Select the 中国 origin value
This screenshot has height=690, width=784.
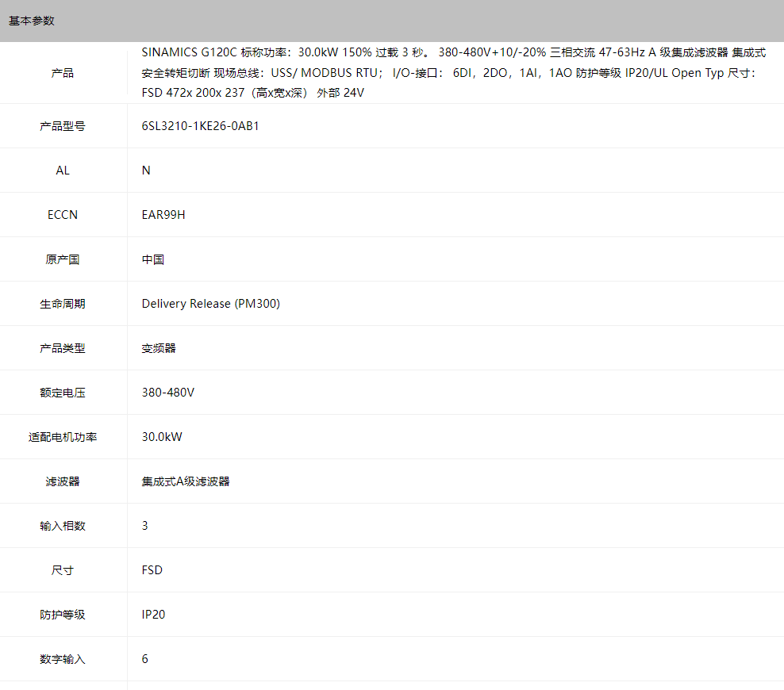pyautogui.click(x=153, y=259)
